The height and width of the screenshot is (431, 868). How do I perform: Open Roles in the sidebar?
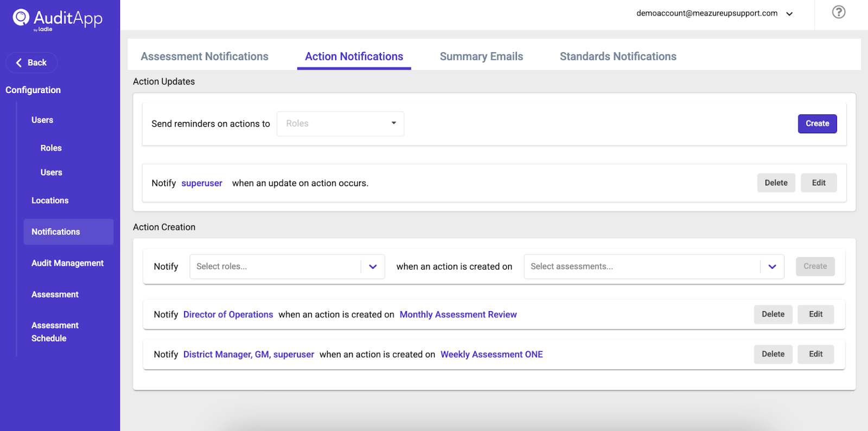(51, 148)
